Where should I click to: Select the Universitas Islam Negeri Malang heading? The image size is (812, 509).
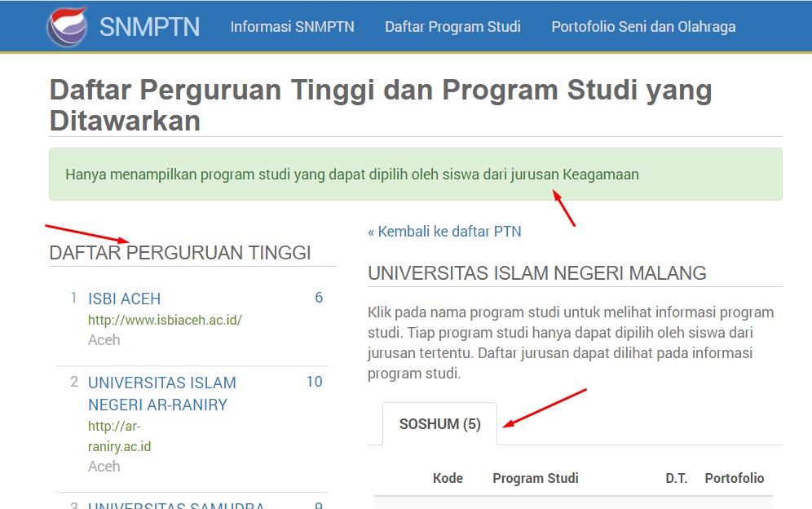click(537, 273)
